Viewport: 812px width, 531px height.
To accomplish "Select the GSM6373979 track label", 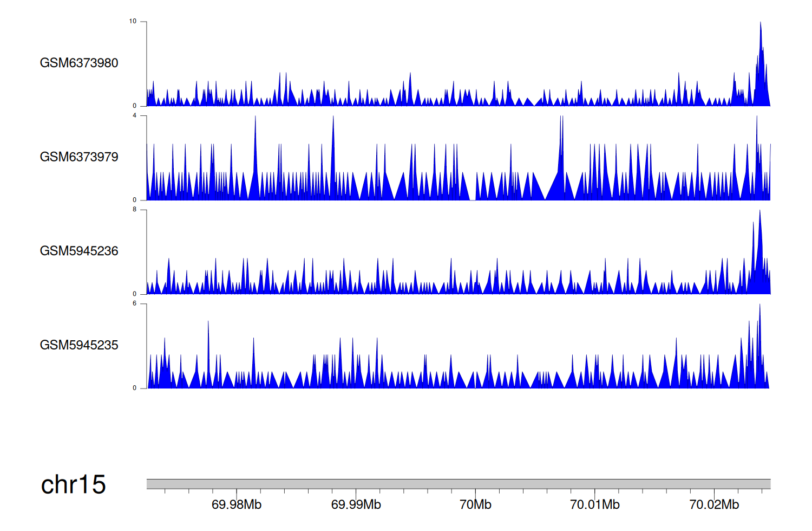I will [79, 157].
